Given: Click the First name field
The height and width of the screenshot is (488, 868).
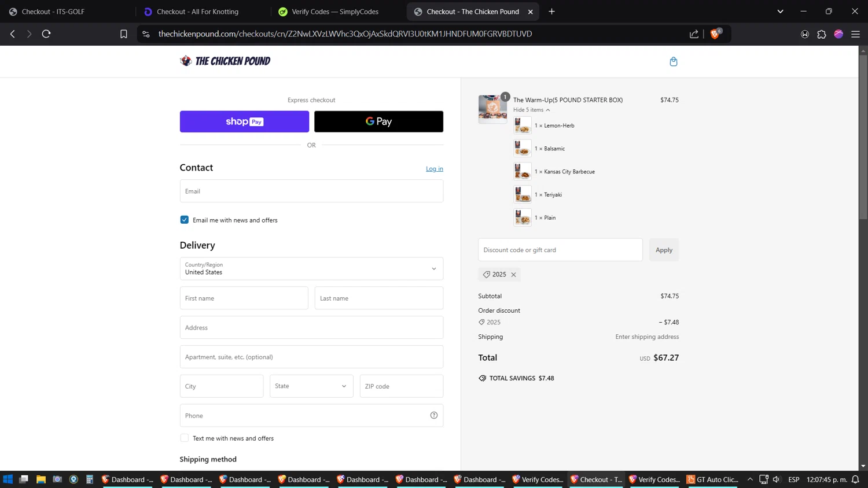Looking at the screenshot, I should (x=244, y=298).
